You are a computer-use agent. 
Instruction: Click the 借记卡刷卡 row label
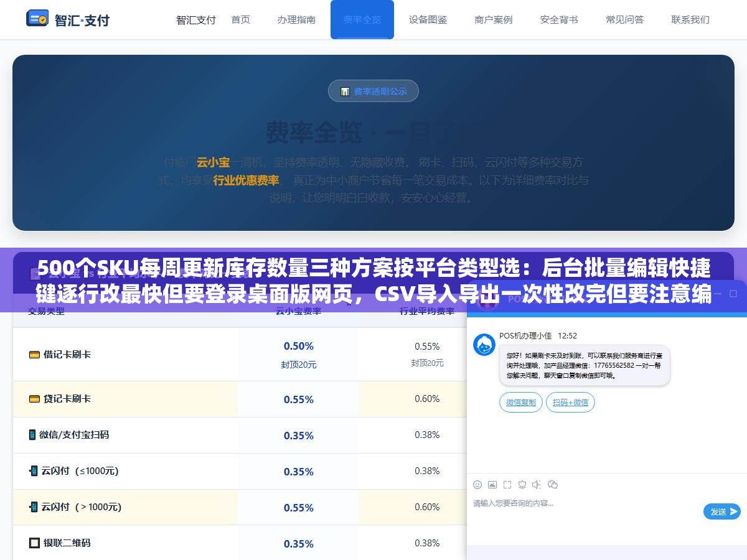(67, 355)
